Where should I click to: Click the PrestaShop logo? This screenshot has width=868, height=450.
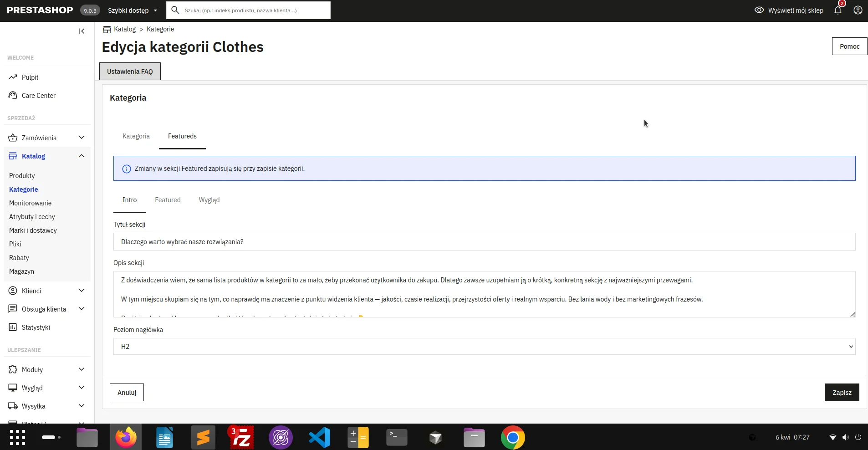click(x=40, y=10)
